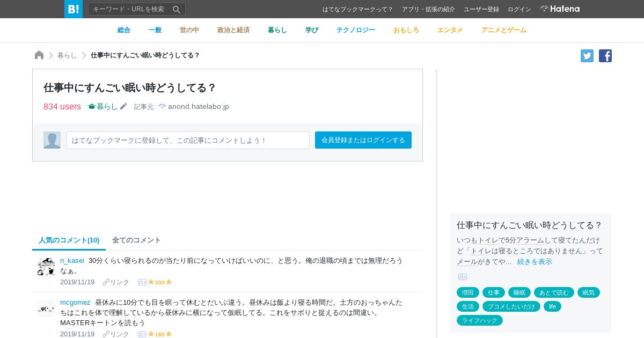This screenshot has height=338, width=644.
Task: Select the 暮らし category in top navigation
Action: point(277,30)
